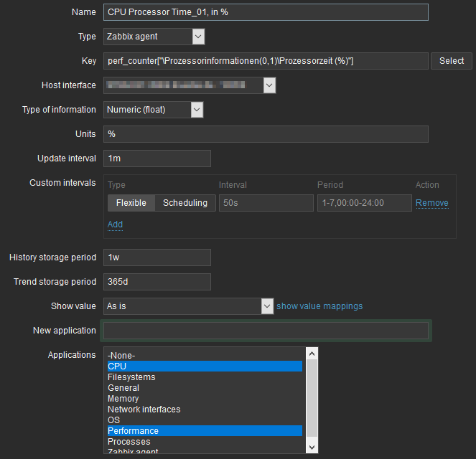Open the Type dropdown showing Zabbix agent
The width and height of the screenshot is (476, 459).
pyautogui.click(x=154, y=37)
